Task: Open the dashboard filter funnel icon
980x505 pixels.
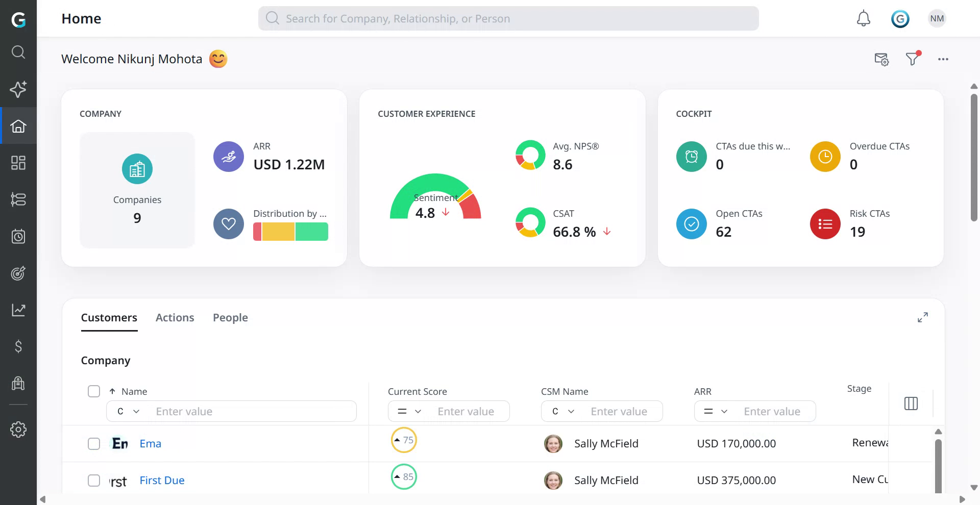Action: (912, 59)
